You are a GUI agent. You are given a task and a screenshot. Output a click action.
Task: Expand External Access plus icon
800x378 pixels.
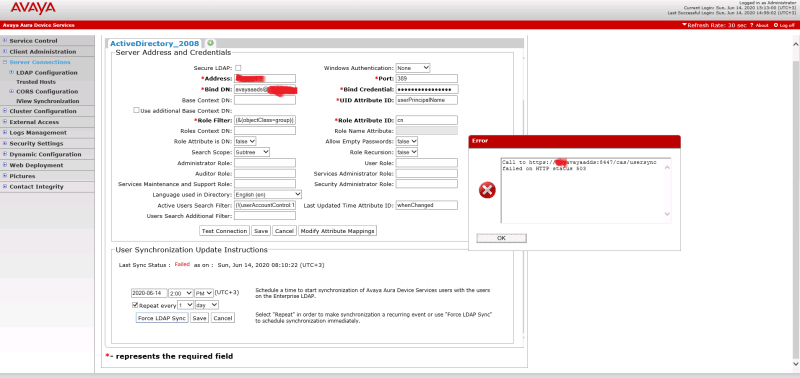(5, 122)
